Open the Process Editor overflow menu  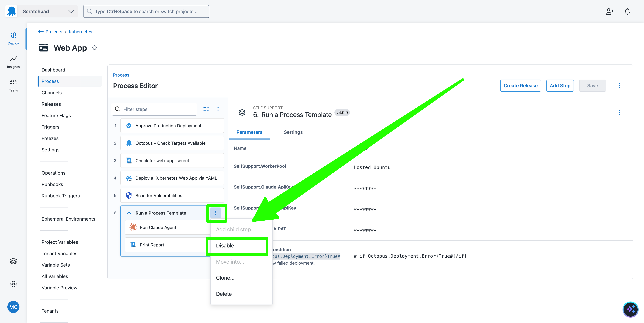pos(619,86)
